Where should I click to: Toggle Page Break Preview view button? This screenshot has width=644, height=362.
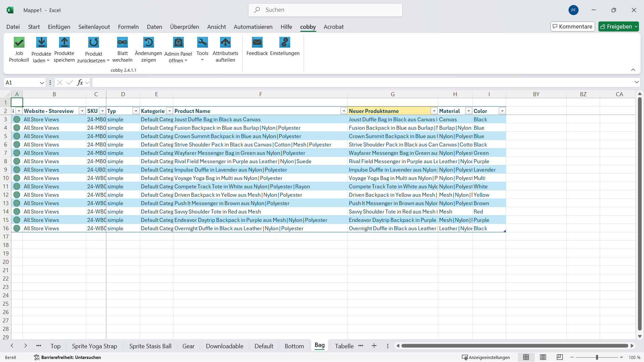coord(559,357)
